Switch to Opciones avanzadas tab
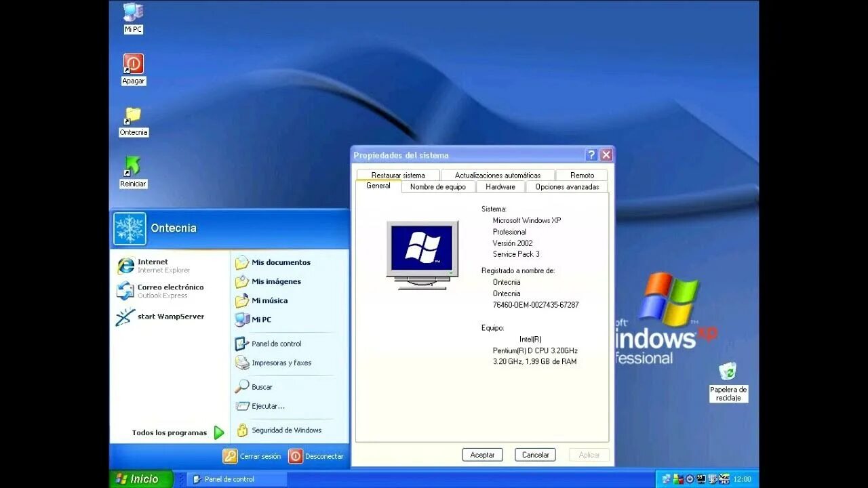 coord(567,186)
